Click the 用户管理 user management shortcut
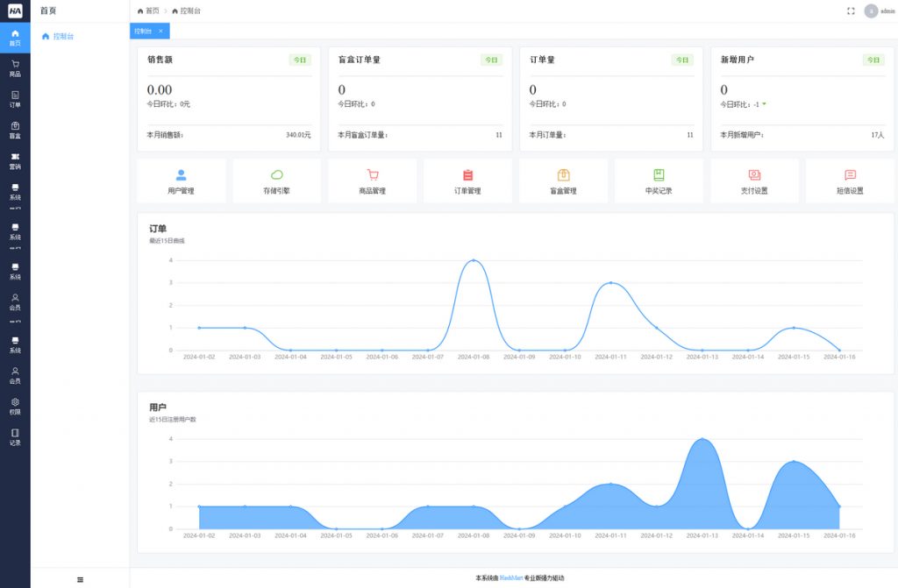This screenshot has width=898, height=588. click(182, 181)
